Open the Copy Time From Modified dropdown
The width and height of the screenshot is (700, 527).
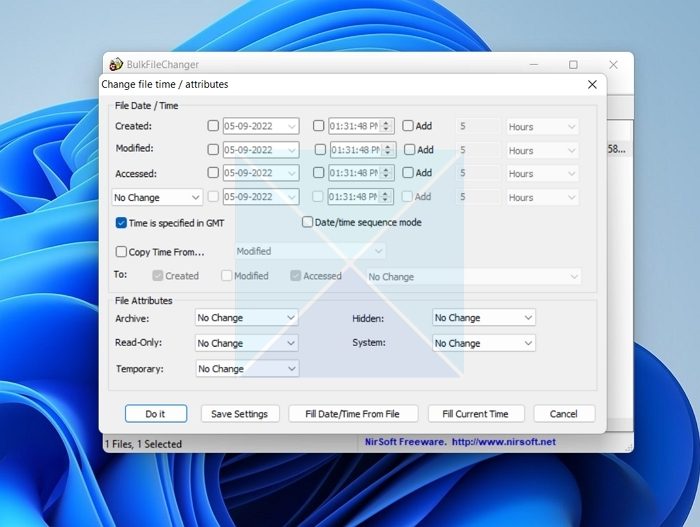tap(310, 251)
